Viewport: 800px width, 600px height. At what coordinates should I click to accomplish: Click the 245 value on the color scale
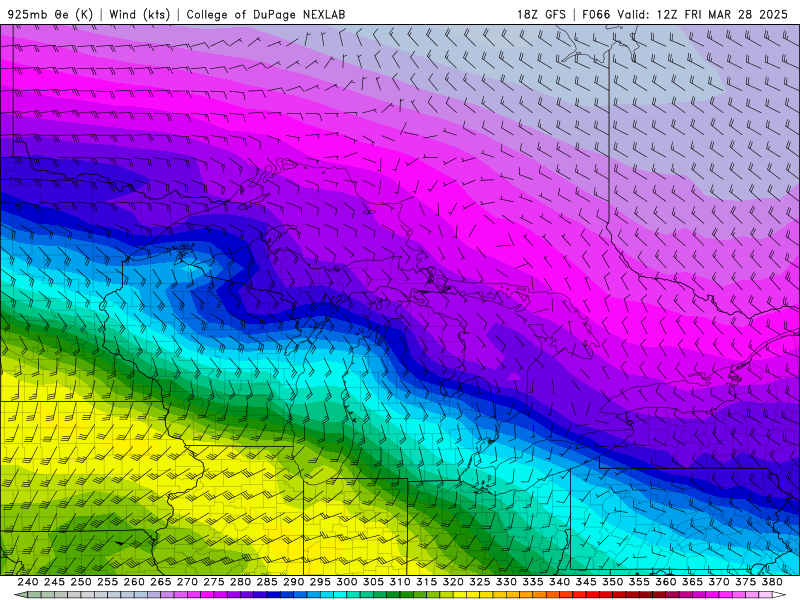pyautogui.click(x=54, y=582)
